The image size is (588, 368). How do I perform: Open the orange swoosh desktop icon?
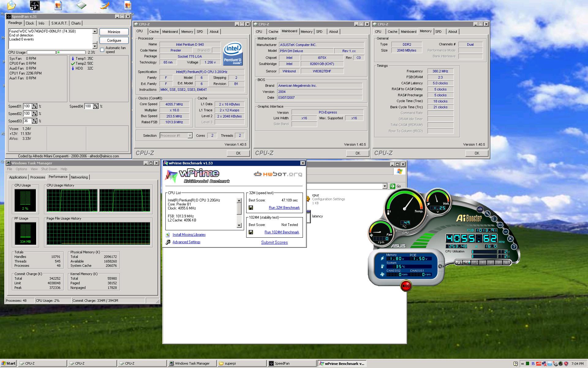coord(105,5)
